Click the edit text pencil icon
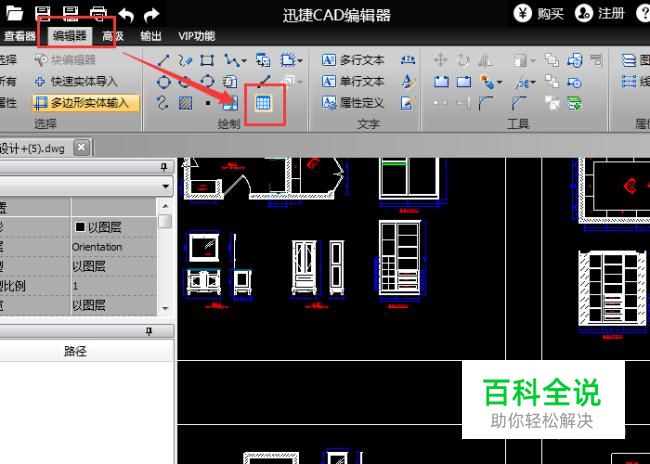 [407, 103]
